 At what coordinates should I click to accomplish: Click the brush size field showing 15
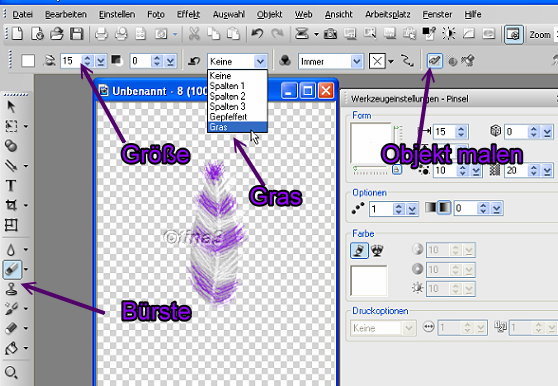71,61
